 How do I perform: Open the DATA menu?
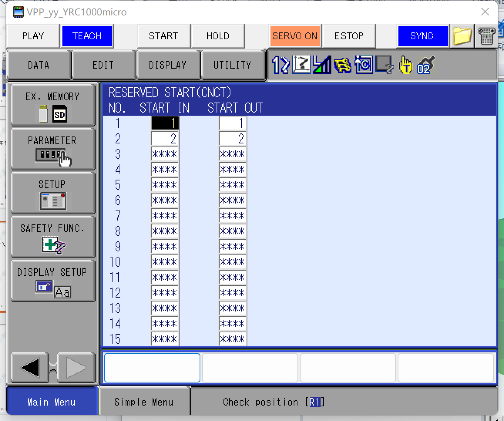(39, 65)
